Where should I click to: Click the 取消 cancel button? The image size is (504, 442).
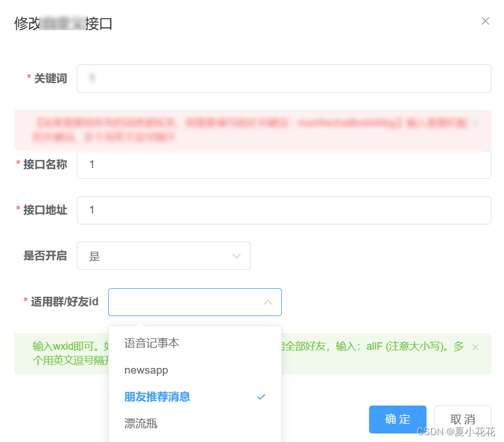point(463,419)
